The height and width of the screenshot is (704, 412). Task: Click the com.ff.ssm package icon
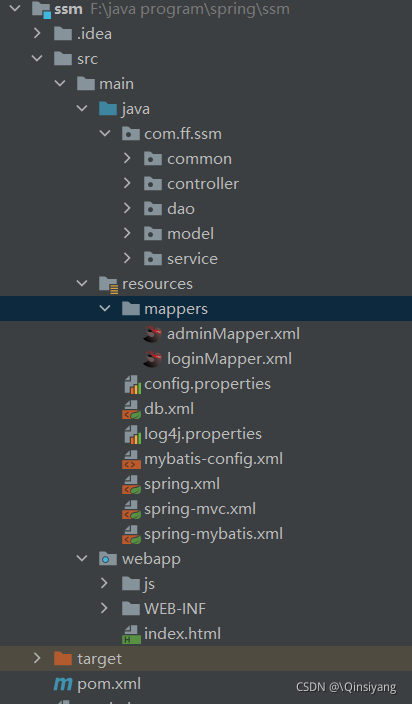tap(131, 134)
